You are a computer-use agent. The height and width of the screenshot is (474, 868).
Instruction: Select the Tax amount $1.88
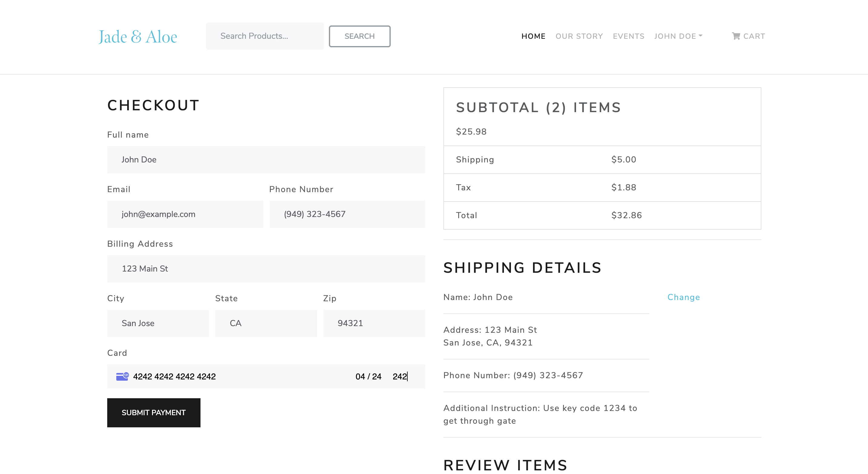(x=624, y=187)
